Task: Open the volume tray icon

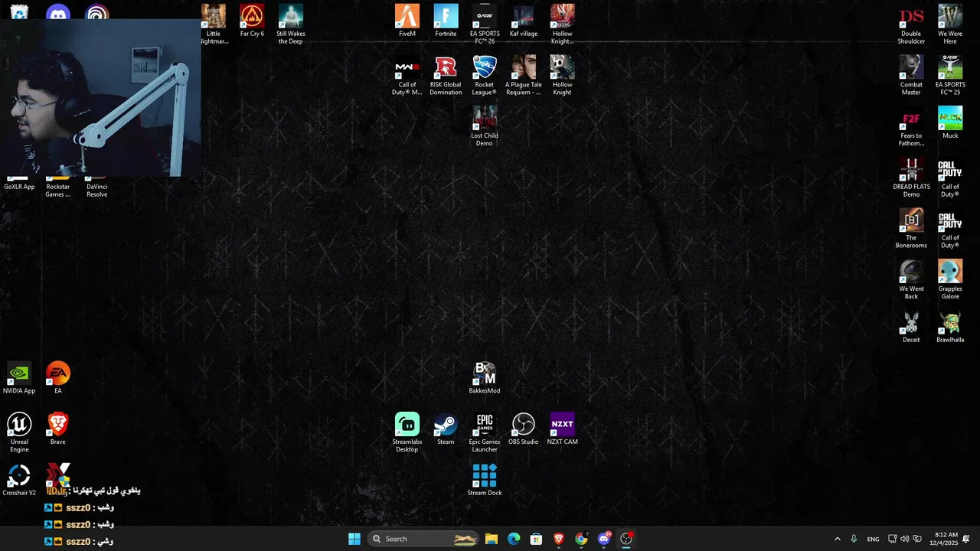Action: tap(905, 539)
